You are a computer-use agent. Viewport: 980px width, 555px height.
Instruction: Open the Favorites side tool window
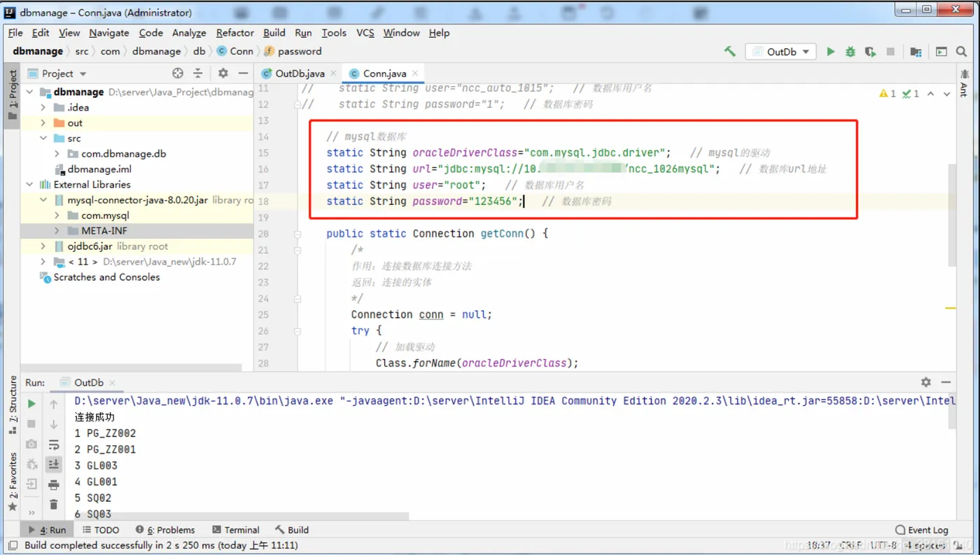pyautogui.click(x=13, y=482)
